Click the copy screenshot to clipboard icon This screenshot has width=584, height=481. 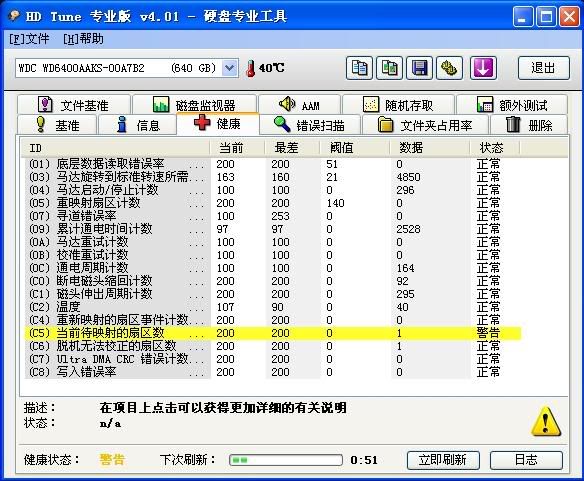click(x=389, y=68)
